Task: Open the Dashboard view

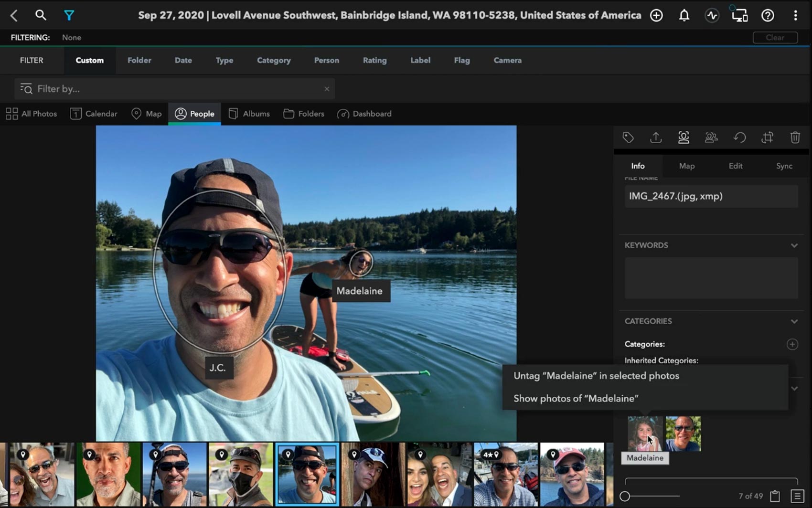Action: [x=364, y=114]
